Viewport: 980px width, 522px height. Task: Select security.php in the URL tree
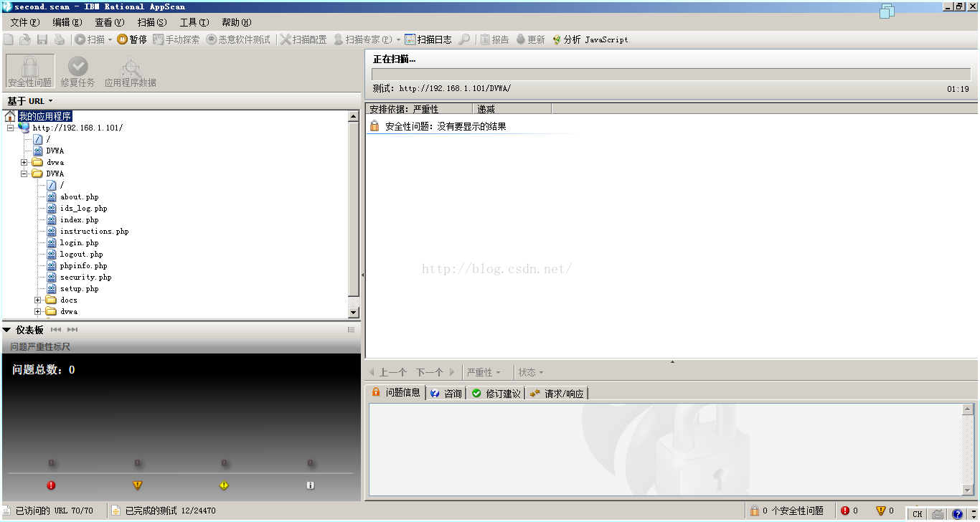85,277
